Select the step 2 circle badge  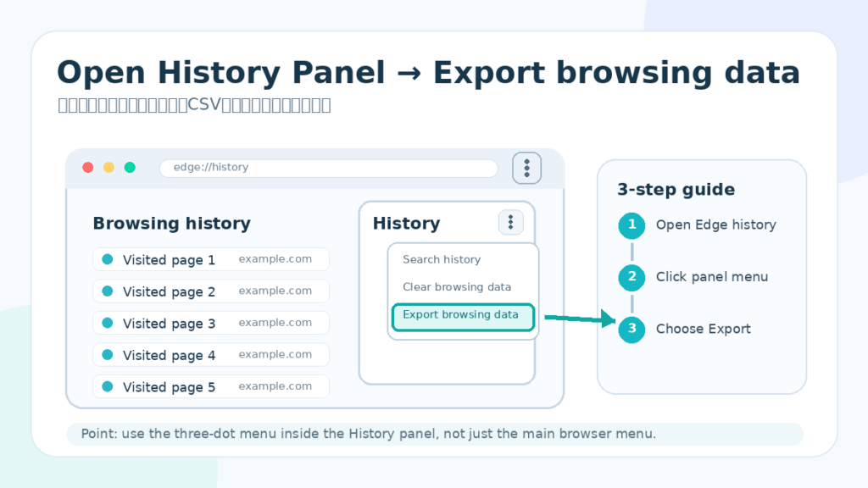click(x=632, y=277)
